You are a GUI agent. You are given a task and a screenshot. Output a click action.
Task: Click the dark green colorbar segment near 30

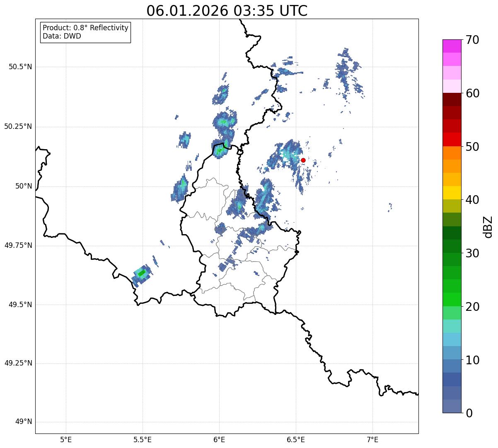pos(452,246)
